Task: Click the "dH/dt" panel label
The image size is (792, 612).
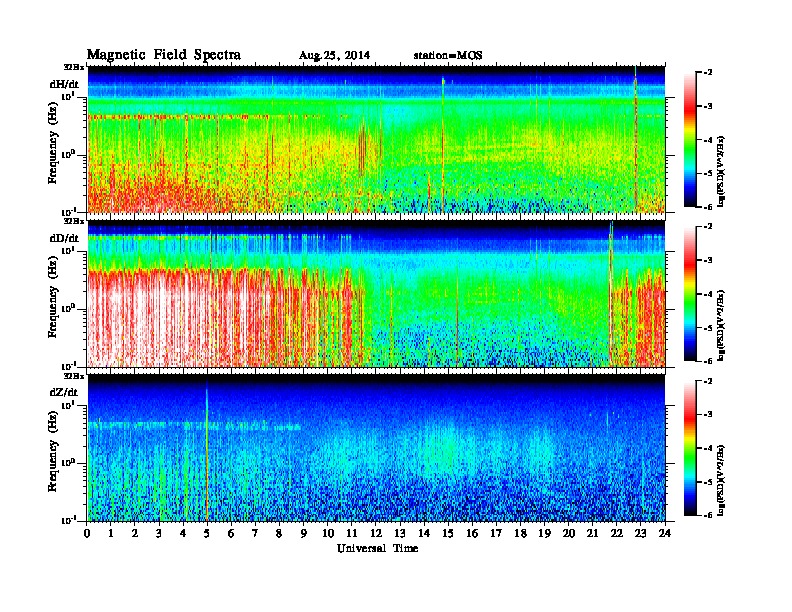Action: coord(64,84)
